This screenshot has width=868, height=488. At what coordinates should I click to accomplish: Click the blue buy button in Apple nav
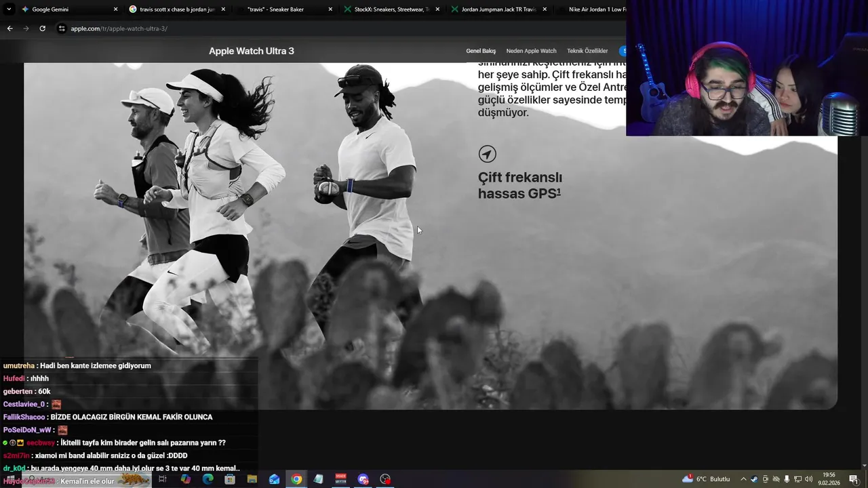coord(623,51)
